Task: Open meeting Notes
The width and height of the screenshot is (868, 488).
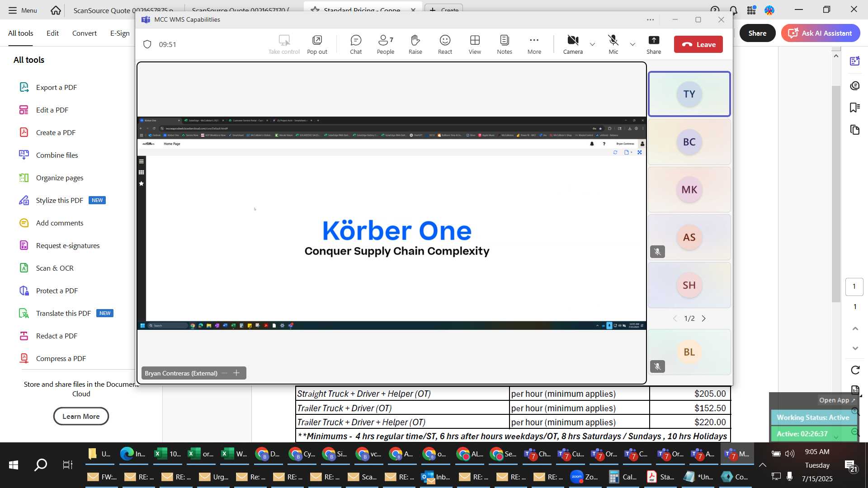Action: coord(505,44)
